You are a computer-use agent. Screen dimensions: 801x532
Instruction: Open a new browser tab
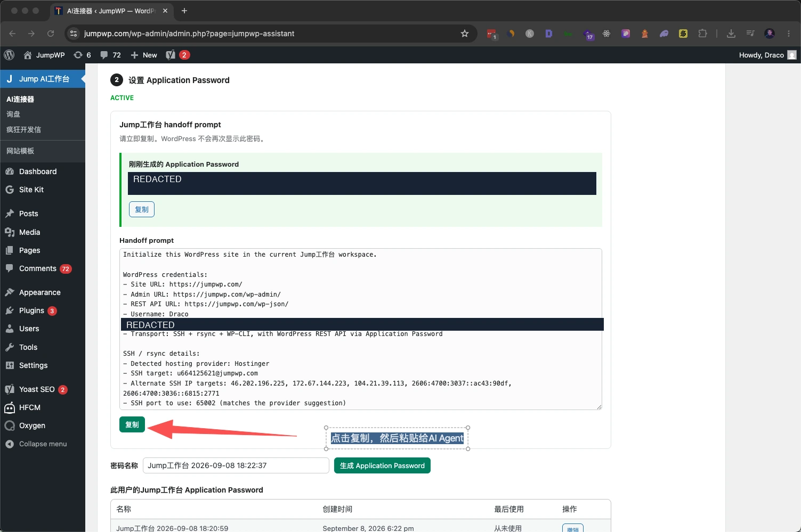pyautogui.click(x=184, y=11)
